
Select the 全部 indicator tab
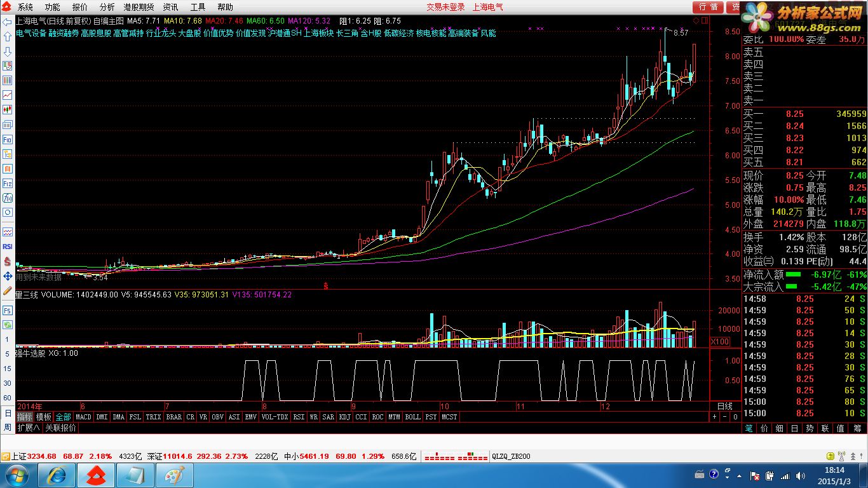(63, 417)
